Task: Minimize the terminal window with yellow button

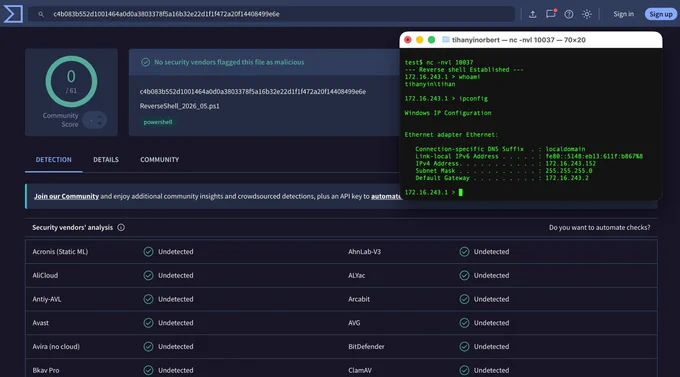Action: 419,40
